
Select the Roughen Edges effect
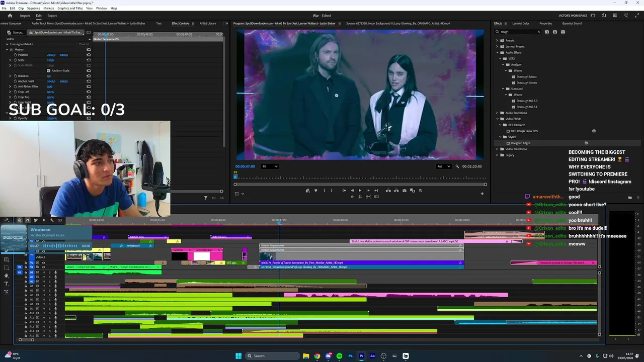point(521,143)
